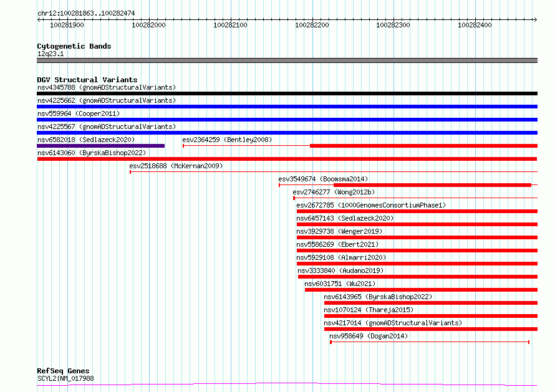Select the red nsv3929738 Wenger2019 bar

(417, 237)
